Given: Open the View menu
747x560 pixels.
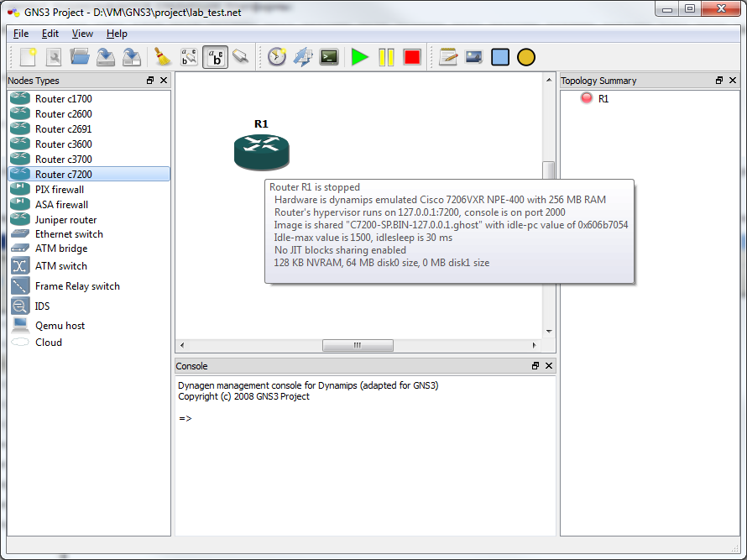Looking at the screenshot, I should tap(82, 34).
